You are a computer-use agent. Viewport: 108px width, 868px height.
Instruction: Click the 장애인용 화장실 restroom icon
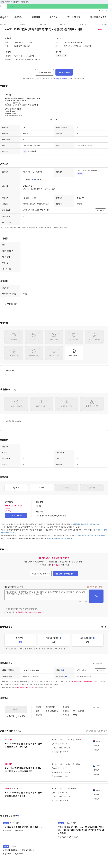(66, 403)
